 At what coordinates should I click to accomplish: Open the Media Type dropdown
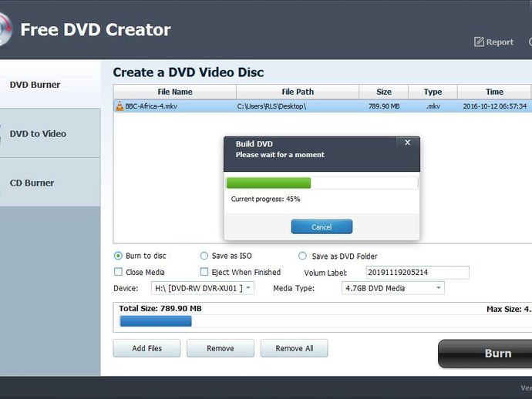[x=393, y=288]
